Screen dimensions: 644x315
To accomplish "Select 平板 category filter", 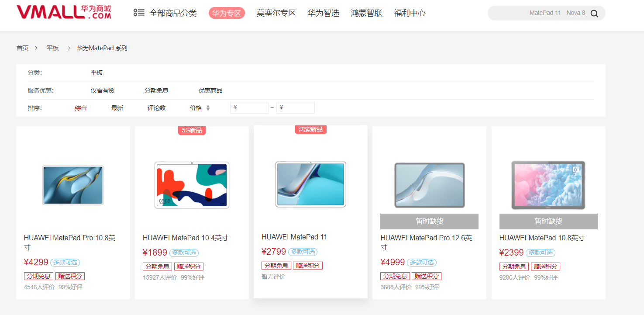I will click(96, 73).
